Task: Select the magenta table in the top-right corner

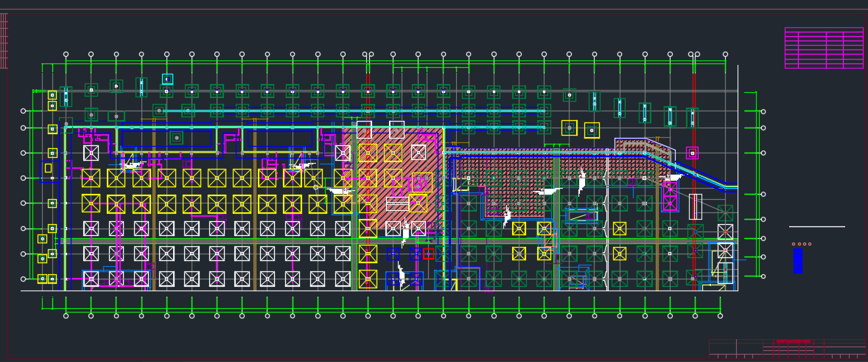Action: [824, 48]
